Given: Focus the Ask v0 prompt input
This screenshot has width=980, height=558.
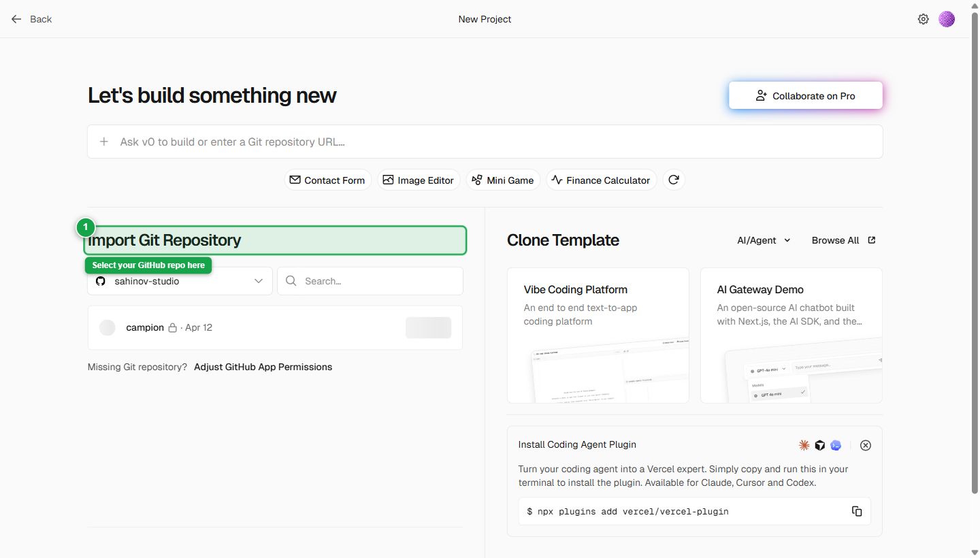Looking at the screenshot, I should tap(485, 142).
